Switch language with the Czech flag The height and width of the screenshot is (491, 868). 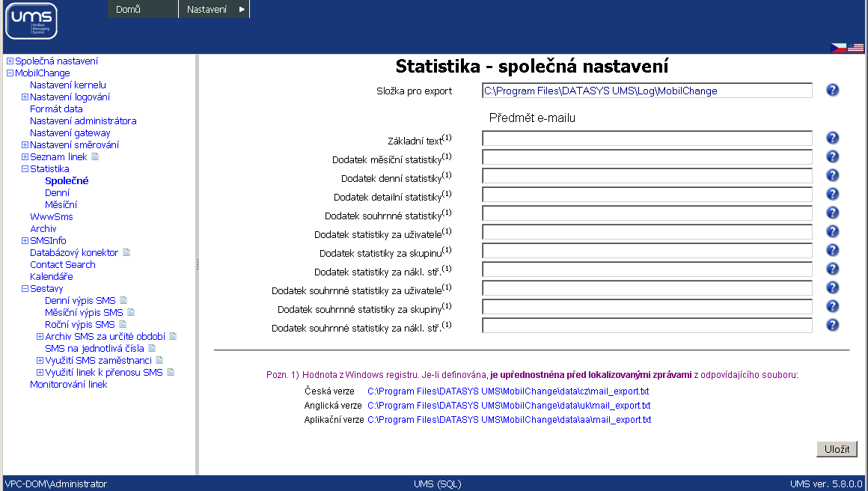tap(838, 48)
